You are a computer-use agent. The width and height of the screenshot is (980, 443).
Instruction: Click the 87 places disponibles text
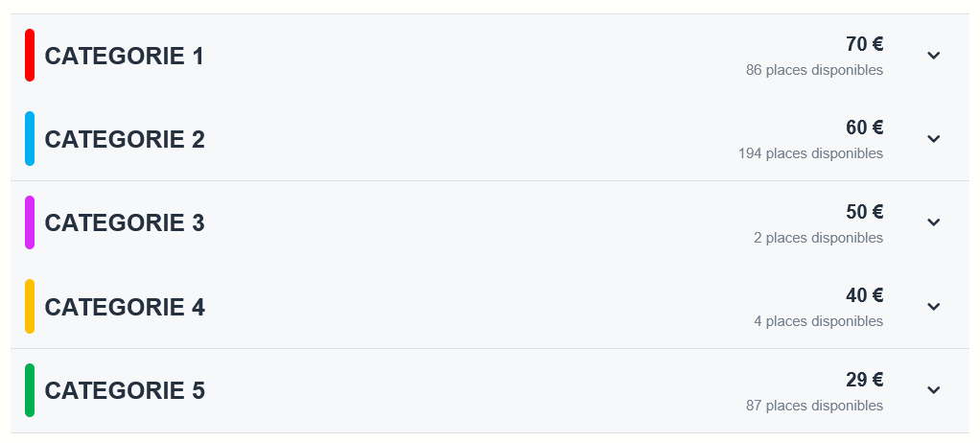tap(814, 406)
